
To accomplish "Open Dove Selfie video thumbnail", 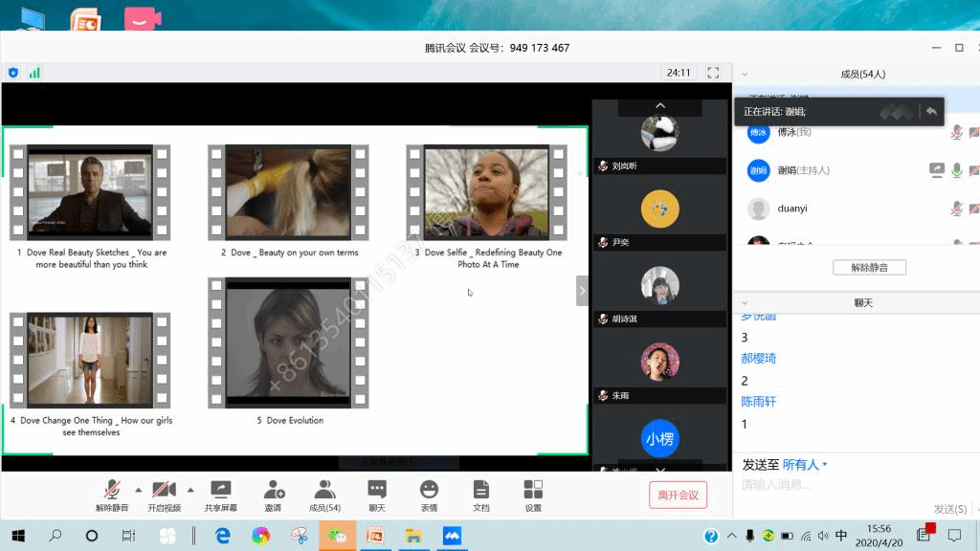I will pos(487,192).
